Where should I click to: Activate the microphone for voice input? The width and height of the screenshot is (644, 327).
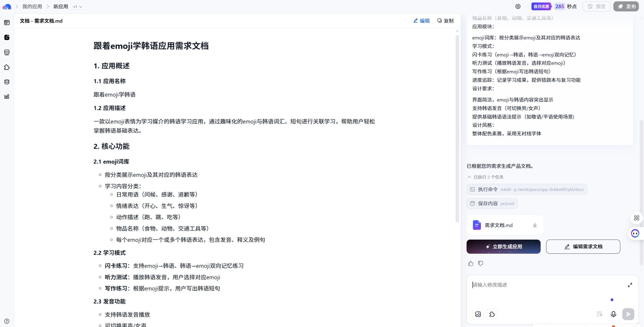tap(613, 314)
